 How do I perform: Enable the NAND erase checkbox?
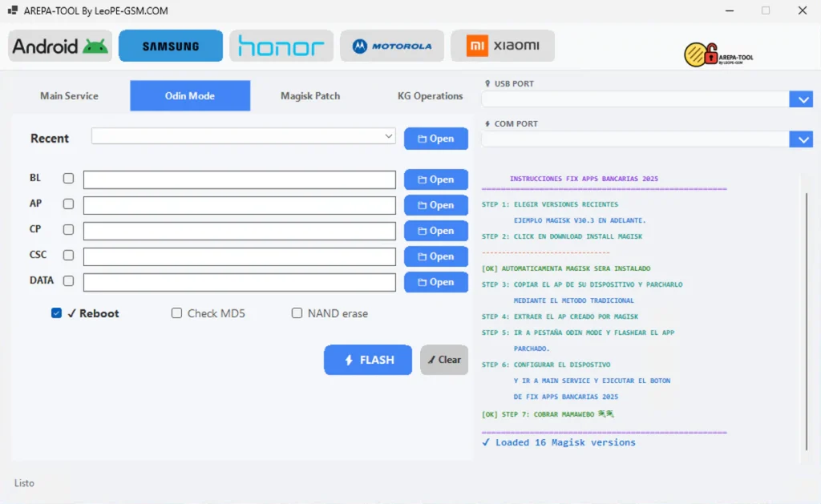(x=297, y=313)
